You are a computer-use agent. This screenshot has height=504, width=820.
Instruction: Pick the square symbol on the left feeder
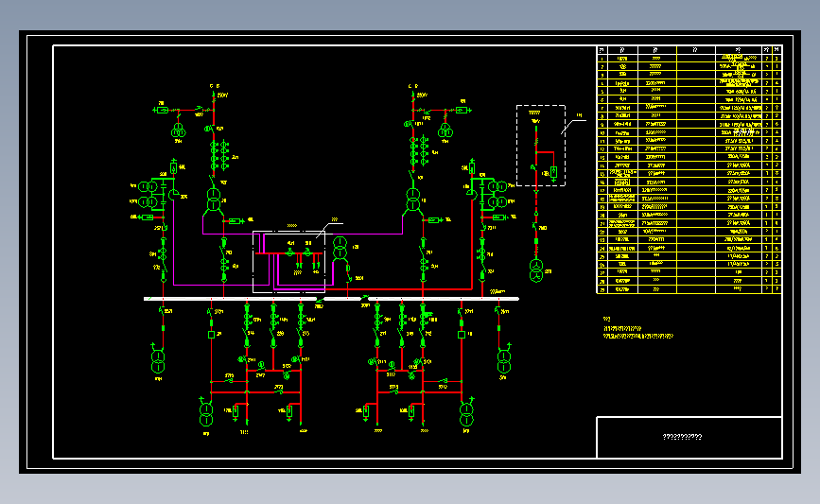pos(211,335)
